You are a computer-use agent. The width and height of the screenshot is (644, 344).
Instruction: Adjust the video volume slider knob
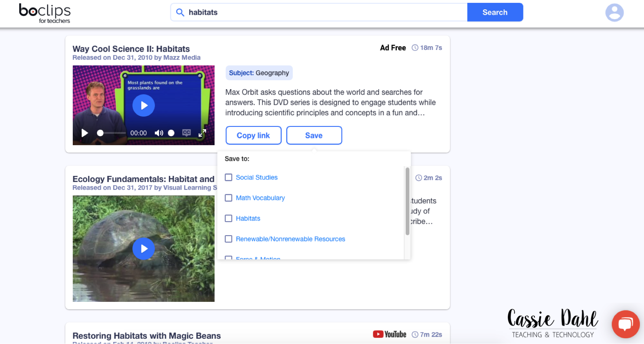(171, 133)
